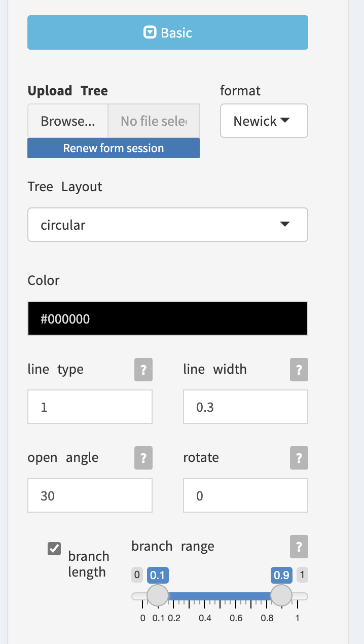Open the help icon next to open angle
The height and width of the screenshot is (644, 364).
[x=143, y=458]
